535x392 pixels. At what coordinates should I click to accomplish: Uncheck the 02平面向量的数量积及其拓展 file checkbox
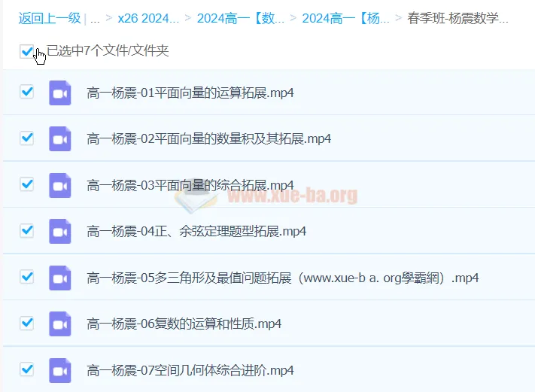tap(27, 138)
